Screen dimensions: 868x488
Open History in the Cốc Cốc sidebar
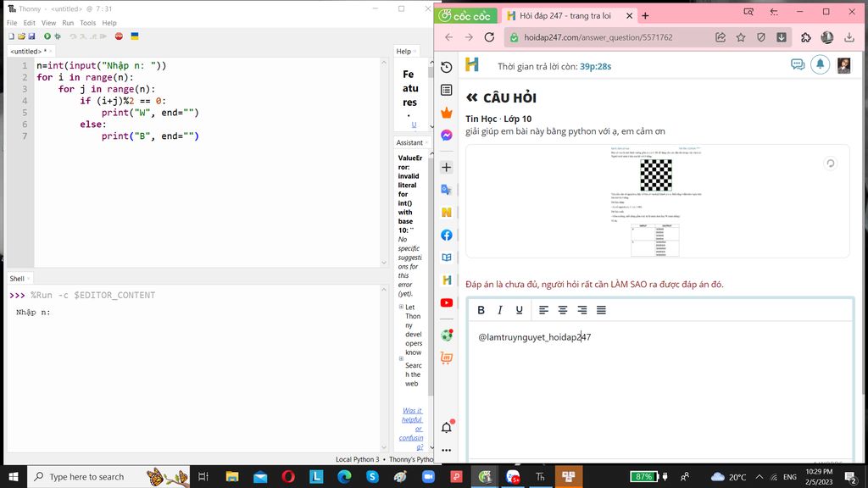coord(447,67)
